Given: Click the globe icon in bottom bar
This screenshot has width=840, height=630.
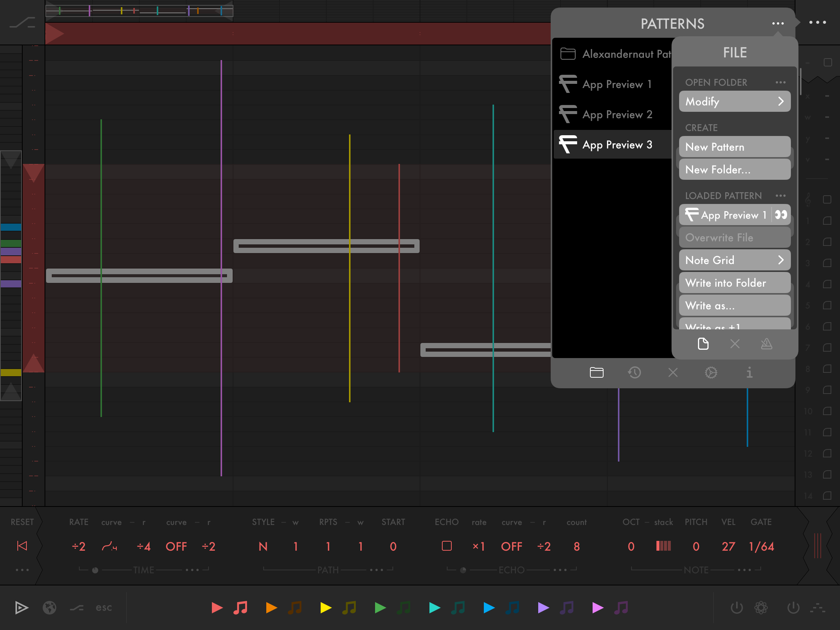Looking at the screenshot, I should (x=49, y=608).
